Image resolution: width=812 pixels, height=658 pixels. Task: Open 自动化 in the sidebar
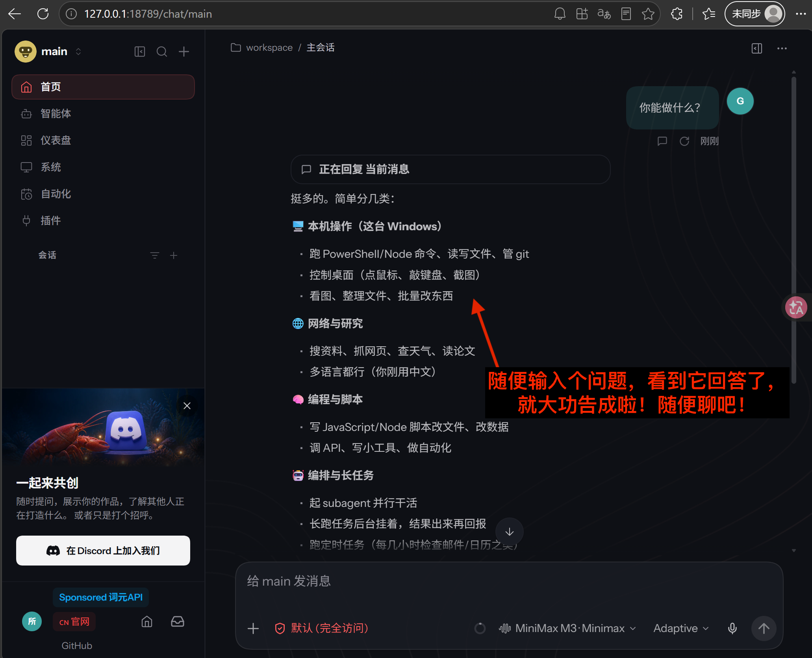(103, 194)
